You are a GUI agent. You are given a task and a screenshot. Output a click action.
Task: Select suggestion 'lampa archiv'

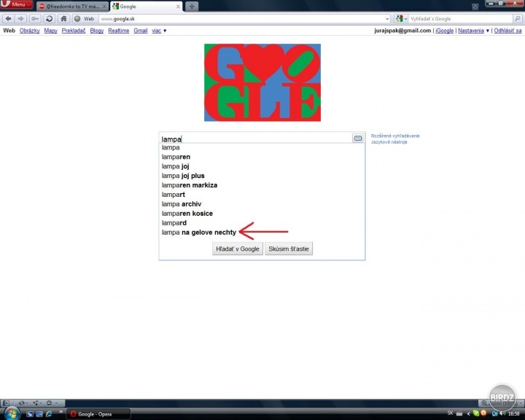[x=262, y=203]
